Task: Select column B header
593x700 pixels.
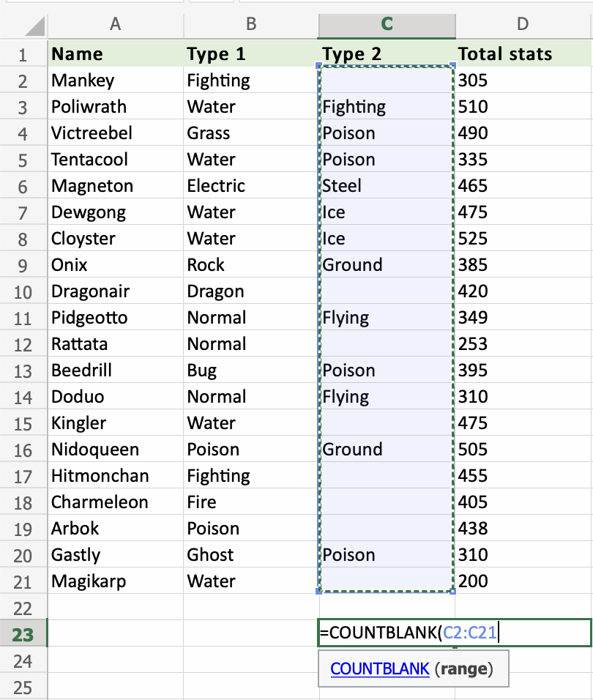Action: [250, 24]
